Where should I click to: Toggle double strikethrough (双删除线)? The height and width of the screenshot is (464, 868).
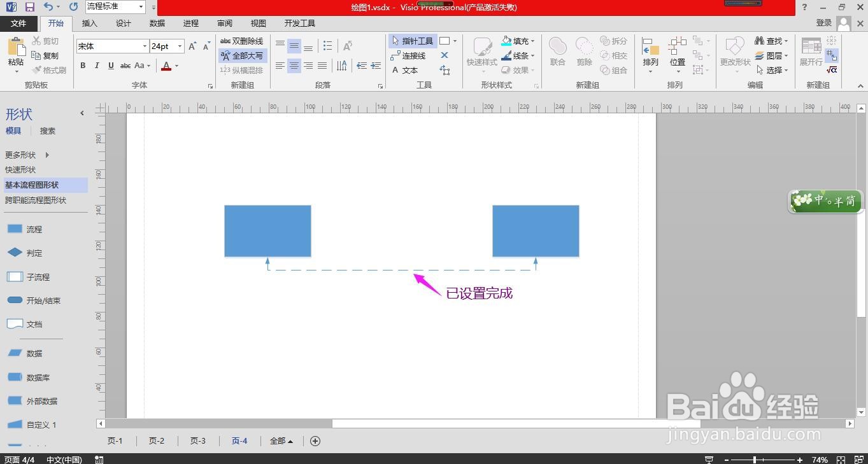241,41
